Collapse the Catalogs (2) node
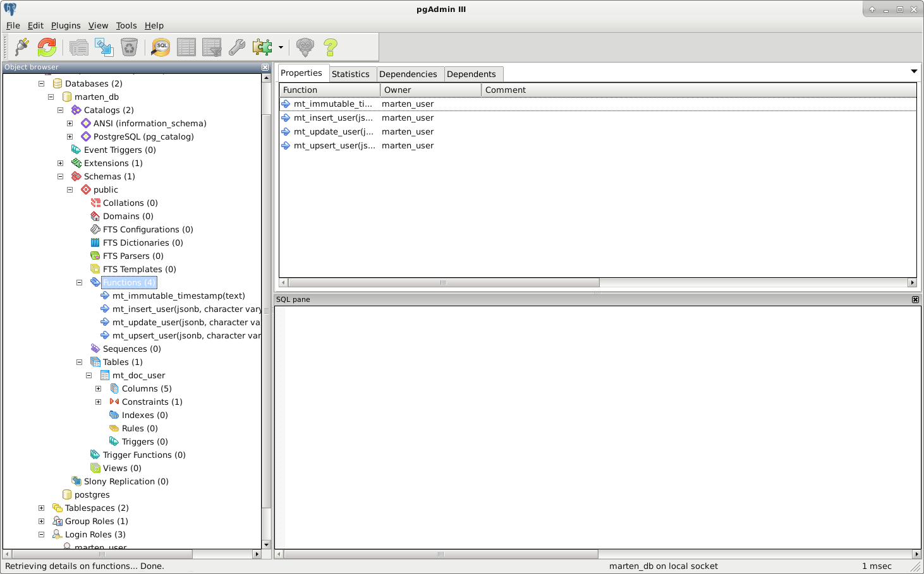The width and height of the screenshot is (924, 574). pyautogui.click(x=61, y=110)
